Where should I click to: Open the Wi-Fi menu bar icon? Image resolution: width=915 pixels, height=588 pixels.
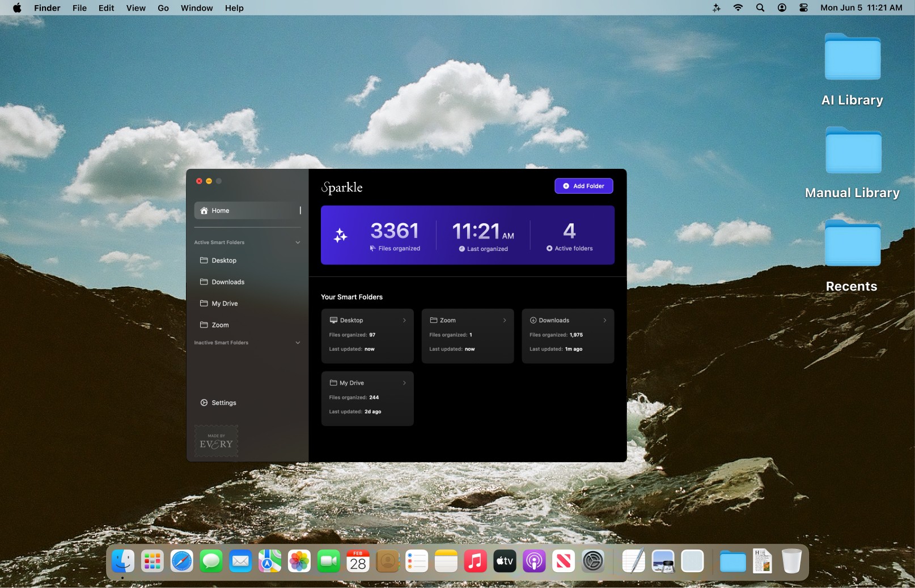coord(738,8)
